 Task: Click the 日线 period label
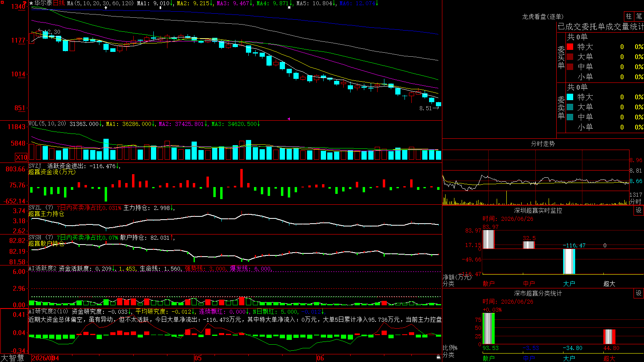click(x=59, y=3)
